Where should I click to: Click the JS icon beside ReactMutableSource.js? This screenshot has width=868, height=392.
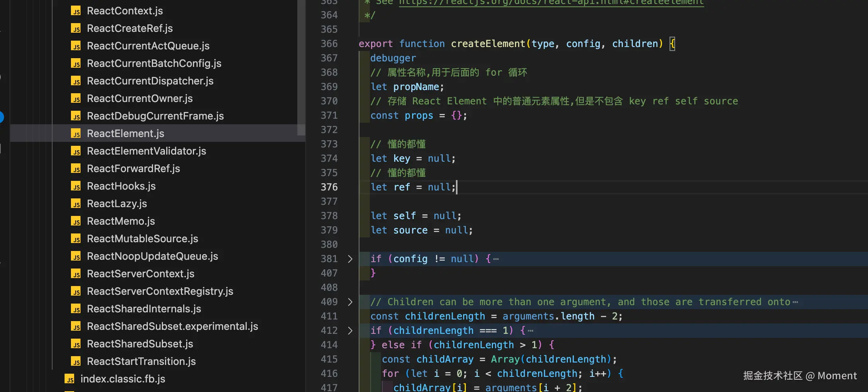pyautogui.click(x=76, y=239)
